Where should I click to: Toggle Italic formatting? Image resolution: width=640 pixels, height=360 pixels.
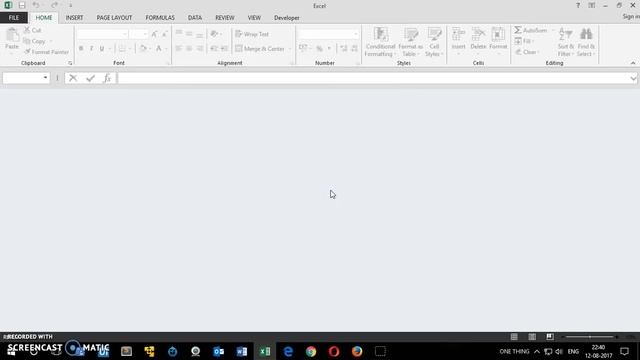click(91, 49)
